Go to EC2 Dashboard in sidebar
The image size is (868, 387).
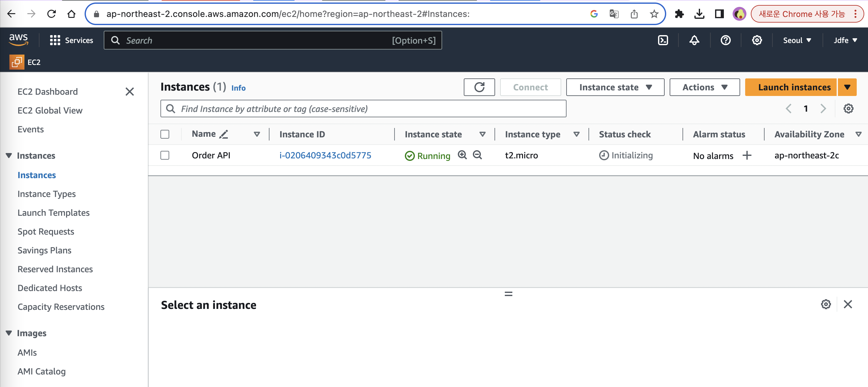click(x=48, y=92)
